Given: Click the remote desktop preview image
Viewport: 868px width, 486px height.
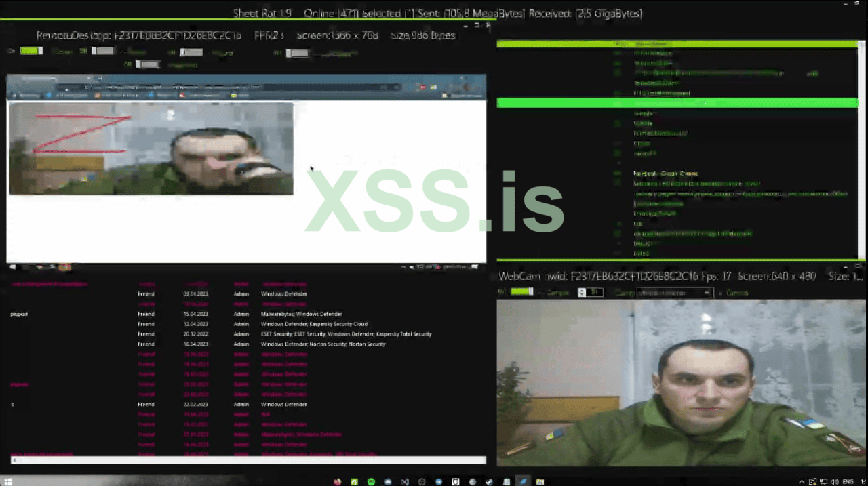Looking at the screenshot, I should pyautogui.click(x=246, y=168).
